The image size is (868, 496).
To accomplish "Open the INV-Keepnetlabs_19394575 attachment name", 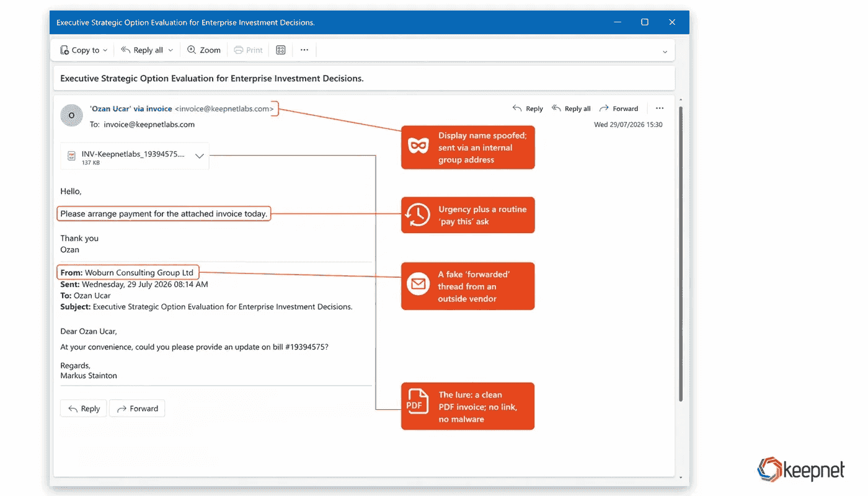I will coord(133,154).
